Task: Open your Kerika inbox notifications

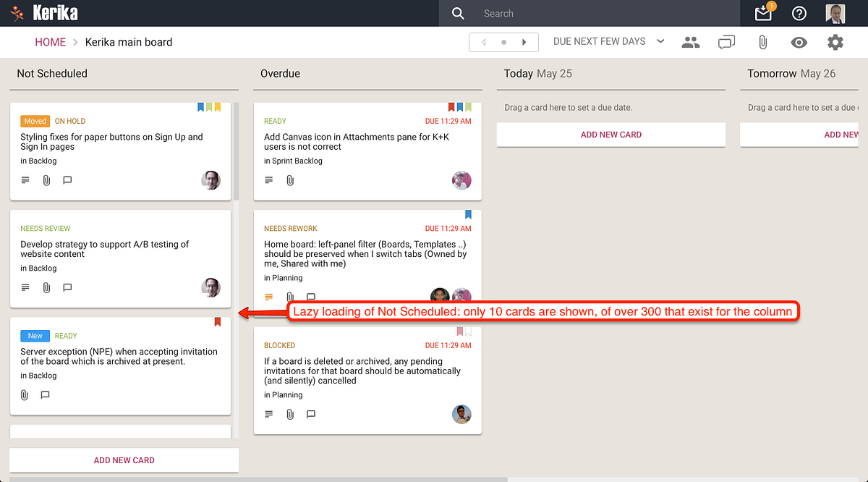Action: (x=762, y=13)
